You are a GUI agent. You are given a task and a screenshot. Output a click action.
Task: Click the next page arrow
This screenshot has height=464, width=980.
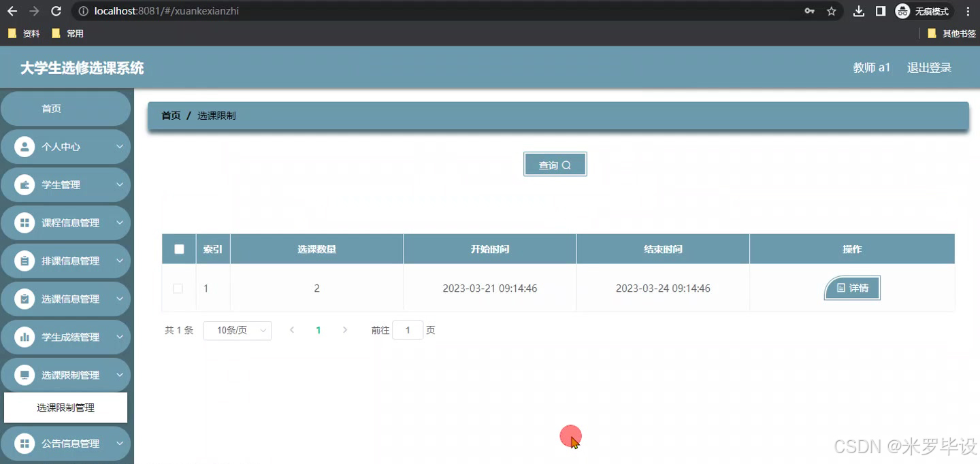[x=345, y=331]
